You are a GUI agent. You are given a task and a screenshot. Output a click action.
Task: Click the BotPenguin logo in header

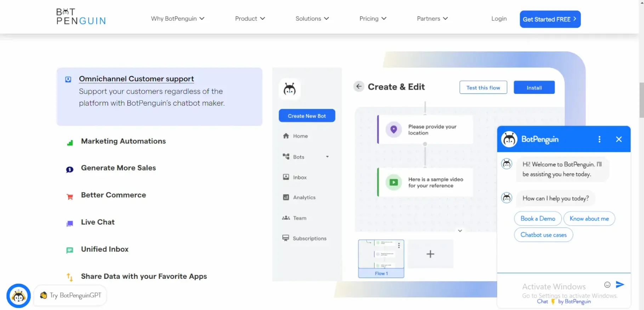tap(81, 17)
